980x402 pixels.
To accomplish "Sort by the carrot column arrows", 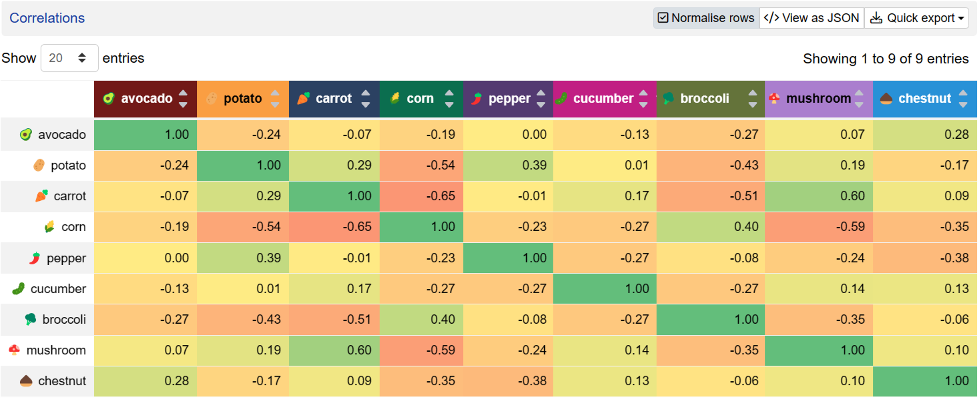I will click(366, 99).
